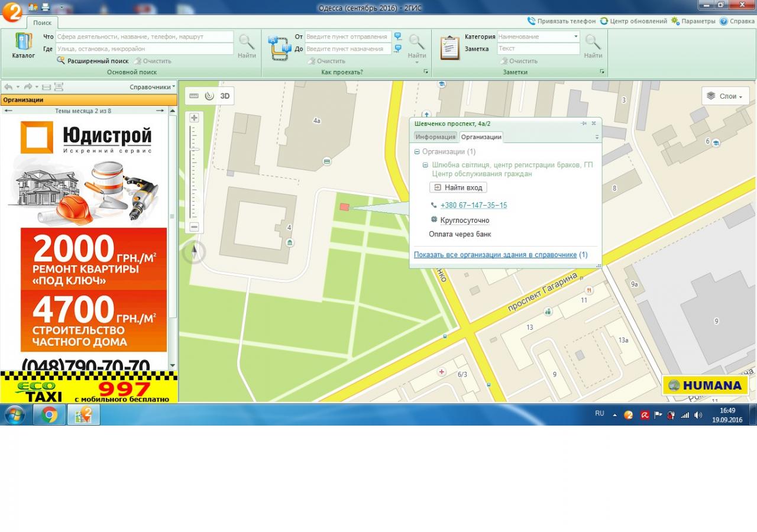Zoom out with the minus button
757x532 pixels.
pyautogui.click(x=194, y=227)
